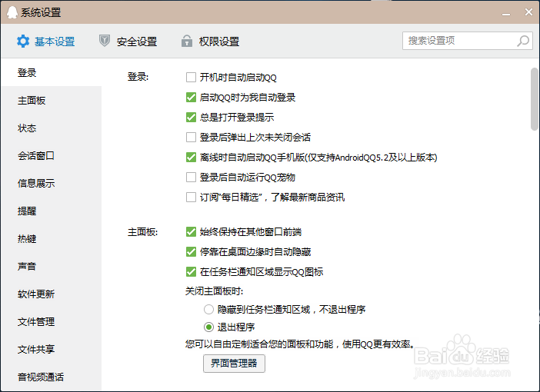Enable 登录后自动运行QQ宠物 checkbox
The height and width of the screenshot is (392, 540).
tap(191, 177)
